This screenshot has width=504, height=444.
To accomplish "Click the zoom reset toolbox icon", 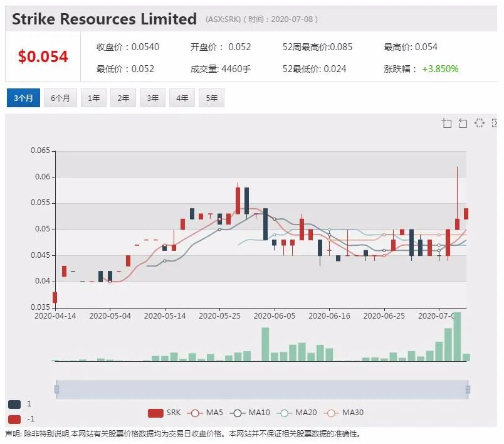I will (x=463, y=123).
